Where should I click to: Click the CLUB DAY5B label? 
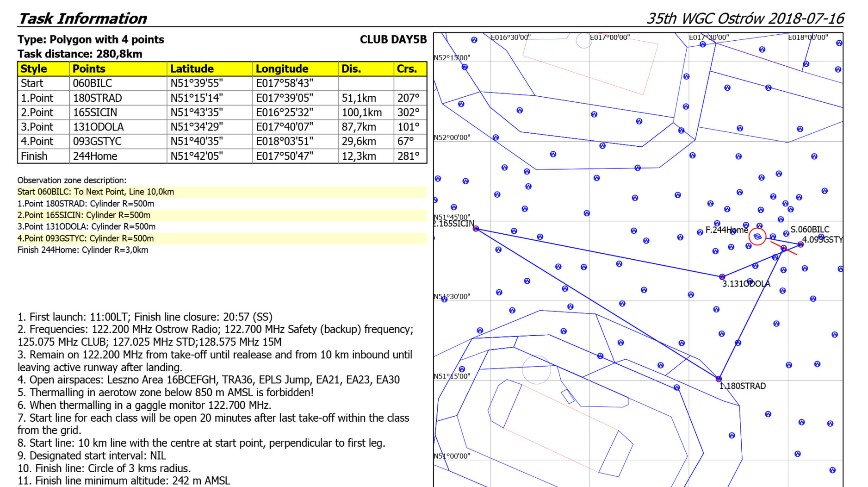tap(393, 40)
